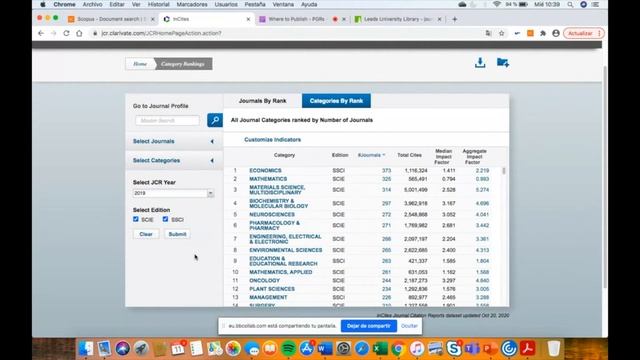Open Microsoft Teams from the dock
640x360 pixels.
pos(472,348)
